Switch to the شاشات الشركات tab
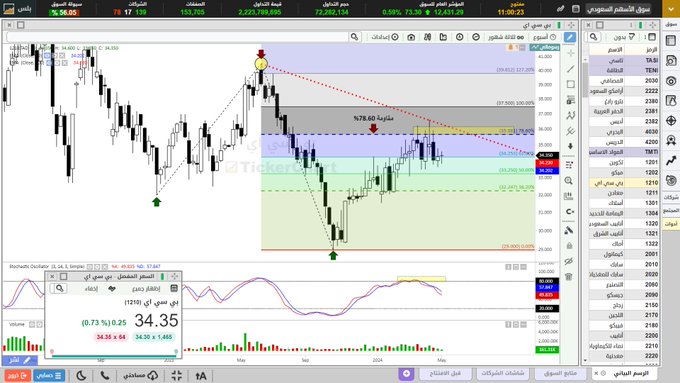This screenshot has width=680, height=383. (x=502, y=373)
